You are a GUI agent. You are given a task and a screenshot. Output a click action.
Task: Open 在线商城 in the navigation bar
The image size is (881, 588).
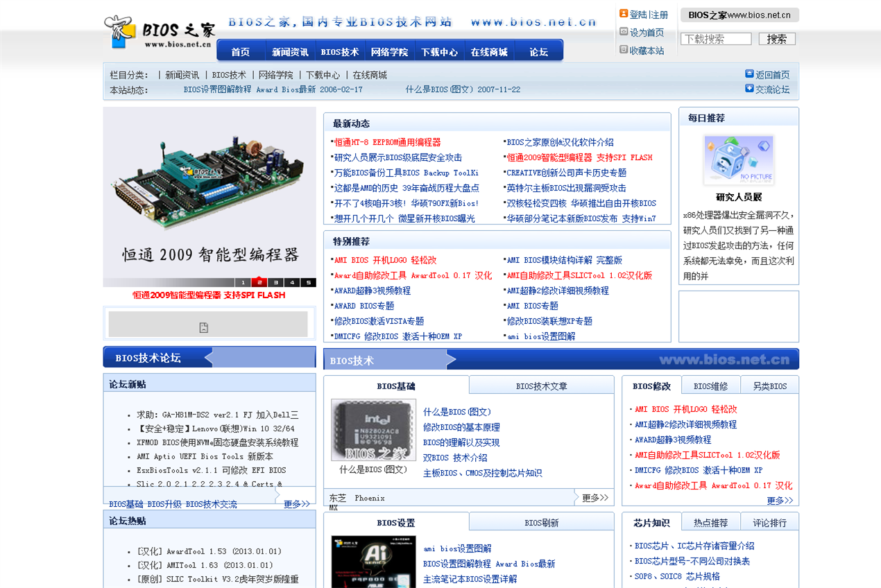click(489, 52)
